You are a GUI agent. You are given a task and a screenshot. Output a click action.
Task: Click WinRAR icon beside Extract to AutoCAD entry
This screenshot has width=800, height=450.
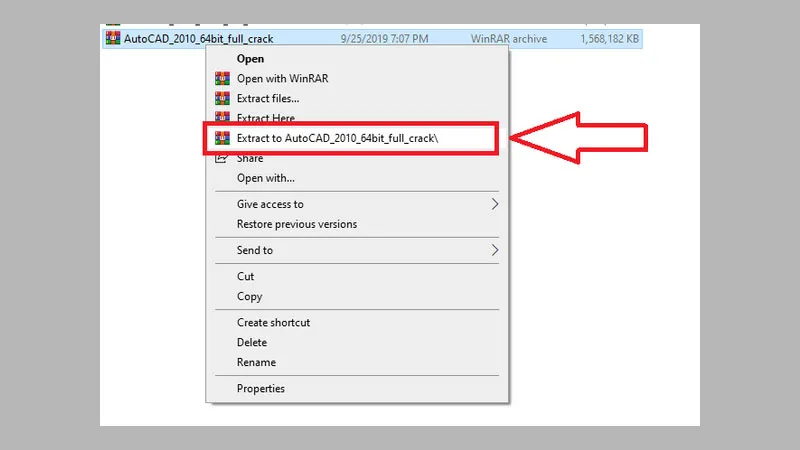[x=222, y=138]
